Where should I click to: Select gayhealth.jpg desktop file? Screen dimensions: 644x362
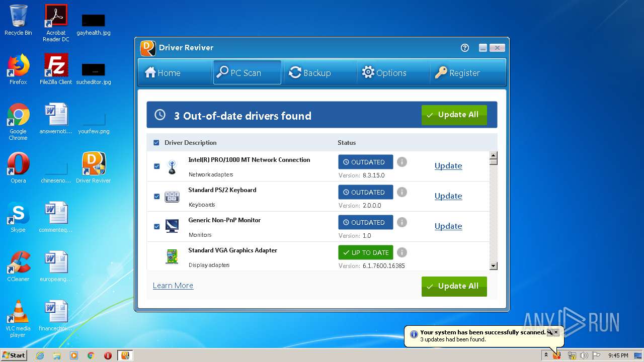(93, 24)
